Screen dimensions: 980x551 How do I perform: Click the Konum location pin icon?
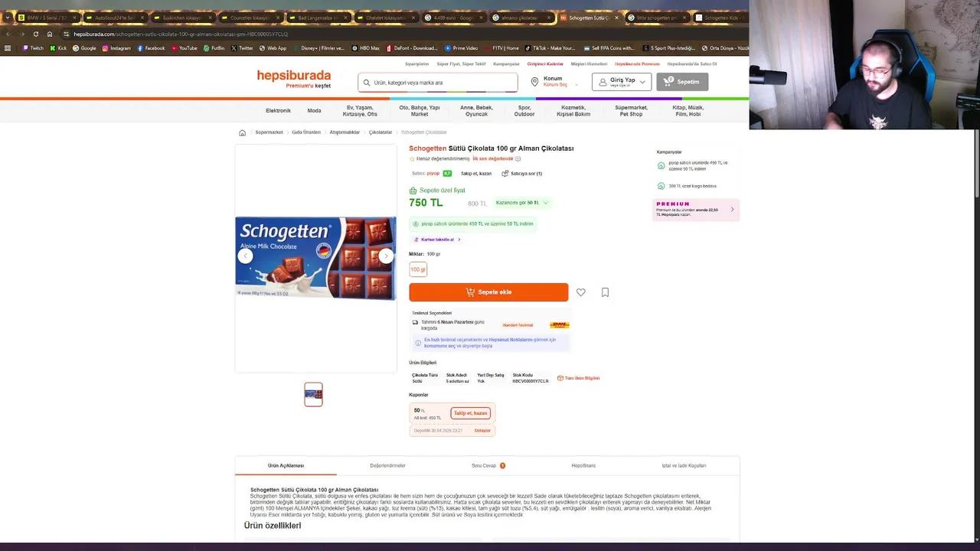click(x=535, y=82)
